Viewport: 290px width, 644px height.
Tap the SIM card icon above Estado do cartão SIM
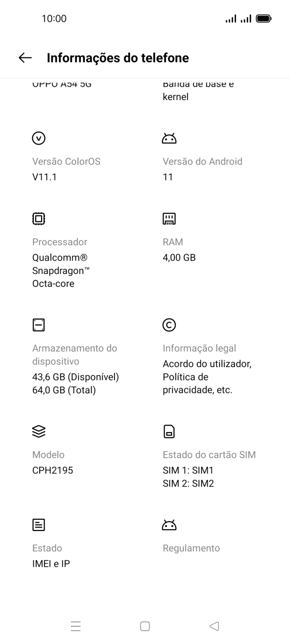point(169,431)
